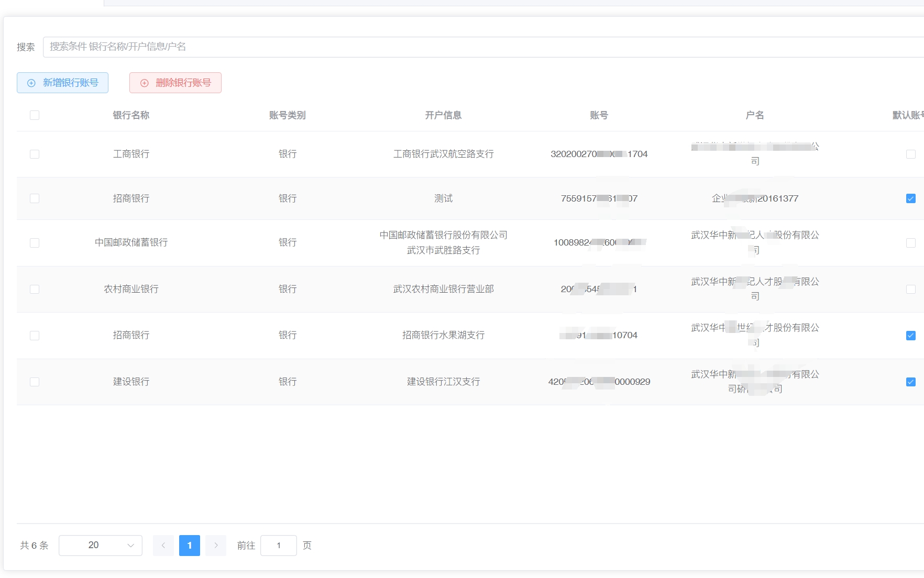Screen dimensions: 924x578
Task: Select the 农村商业银行 row checkbox
Action: pyautogui.click(x=35, y=290)
